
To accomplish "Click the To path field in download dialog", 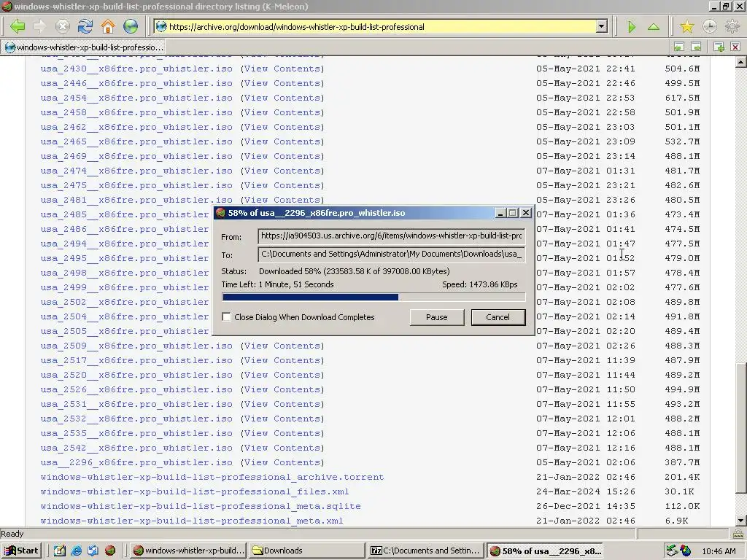I will coord(391,254).
